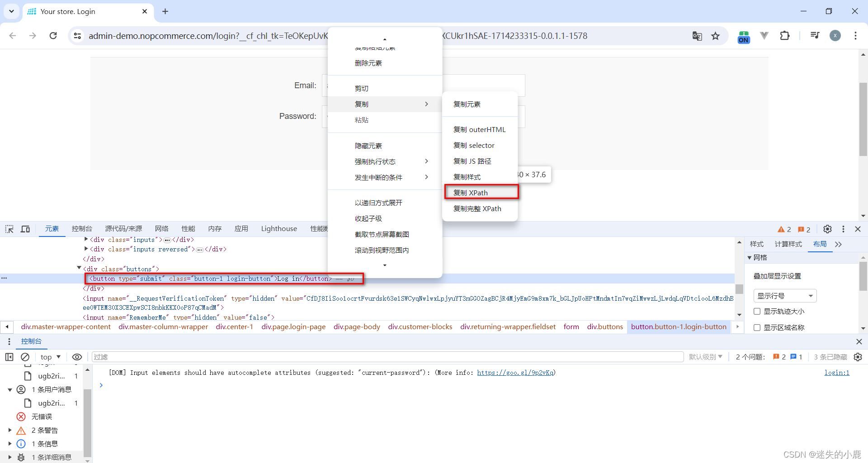Choose 复制 outerHTML option

pyautogui.click(x=480, y=129)
